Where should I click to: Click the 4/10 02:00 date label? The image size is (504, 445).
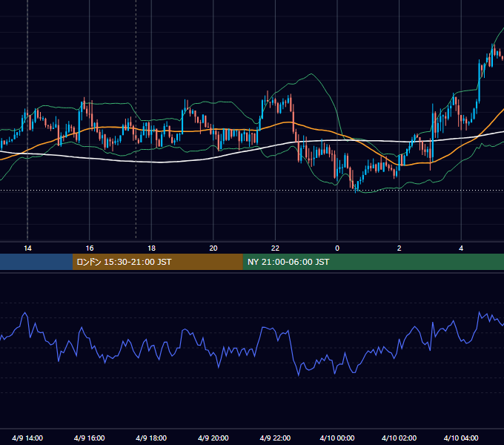point(399,438)
